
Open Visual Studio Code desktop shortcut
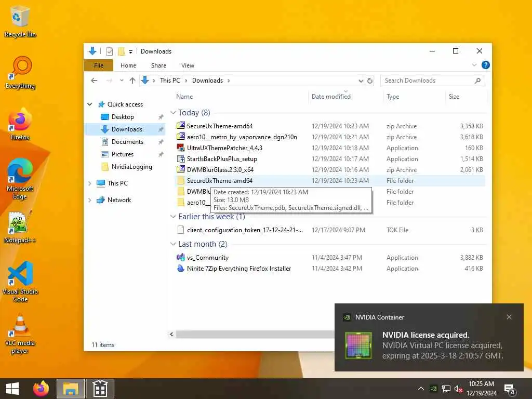pyautogui.click(x=20, y=282)
